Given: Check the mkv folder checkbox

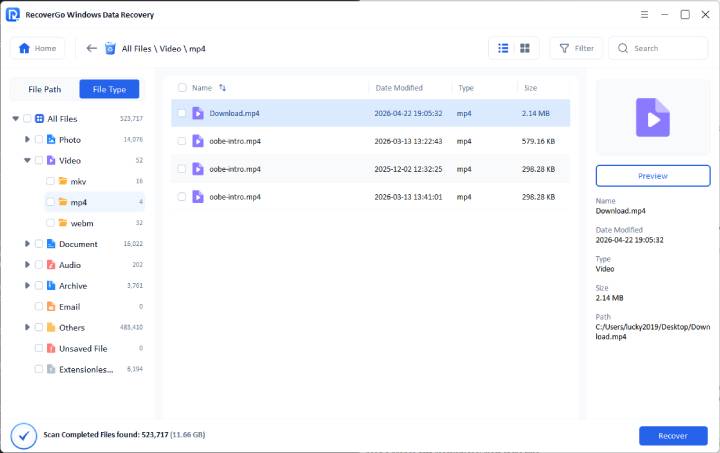Looking at the screenshot, I should [50, 181].
